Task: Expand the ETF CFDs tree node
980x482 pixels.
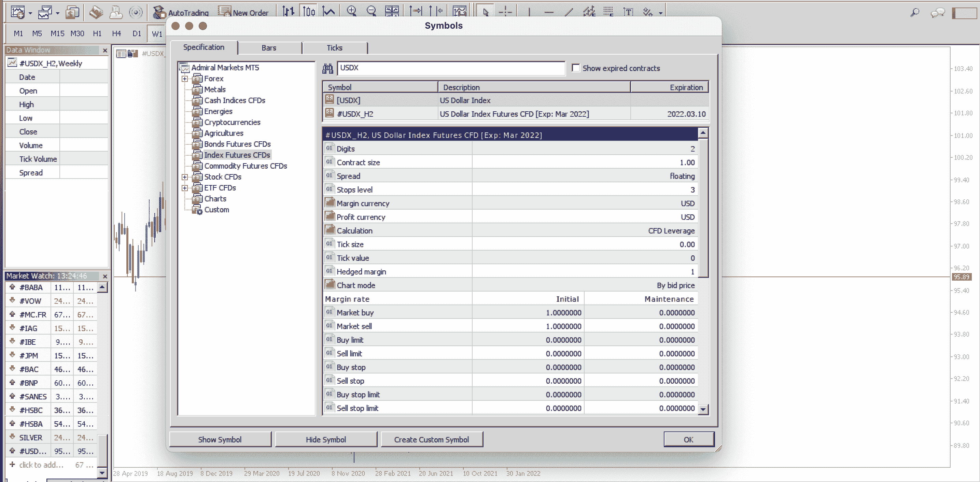Action: [x=185, y=188]
